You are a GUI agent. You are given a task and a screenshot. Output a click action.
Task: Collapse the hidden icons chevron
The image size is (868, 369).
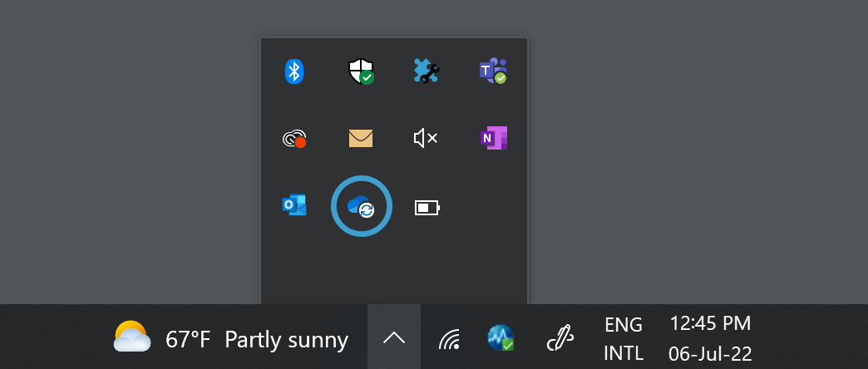point(394,337)
